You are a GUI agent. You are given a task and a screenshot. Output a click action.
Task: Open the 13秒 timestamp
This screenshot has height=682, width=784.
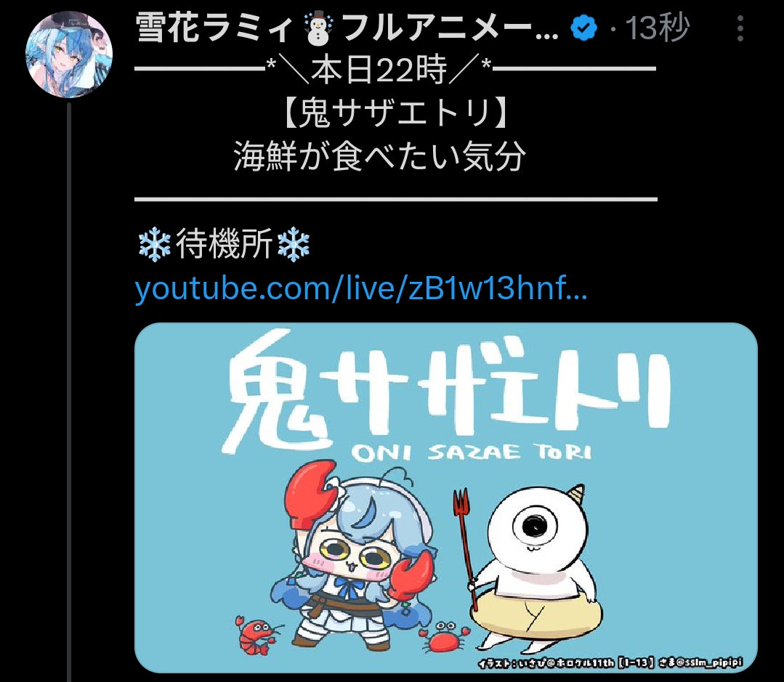tap(657, 28)
